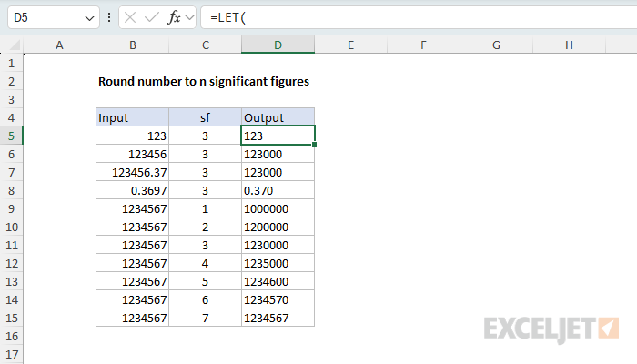Select column C header
The image size is (637, 364).
pos(205,45)
